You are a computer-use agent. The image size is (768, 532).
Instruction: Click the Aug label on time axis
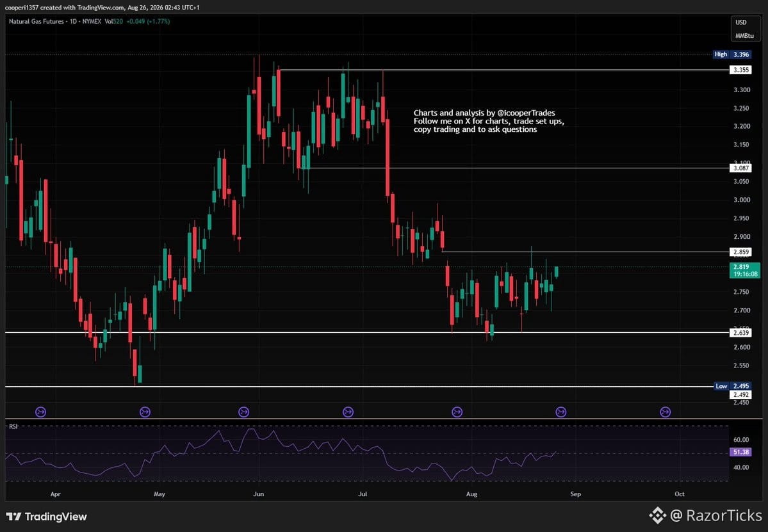pyautogui.click(x=471, y=494)
